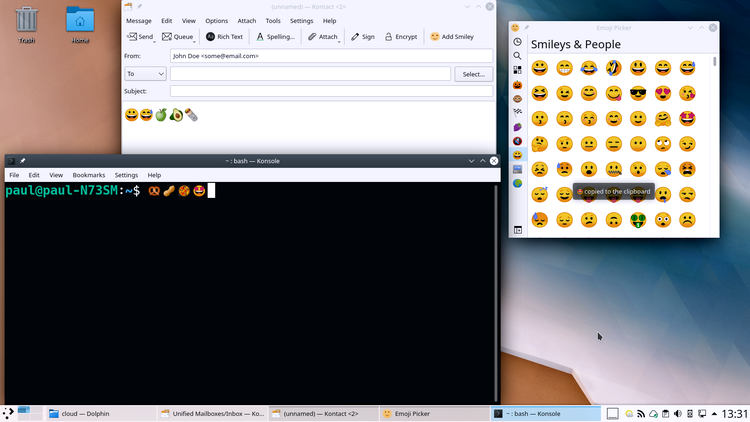Open the Trash desktop icon
This screenshot has height=422, width=750.
coord(27,20)
